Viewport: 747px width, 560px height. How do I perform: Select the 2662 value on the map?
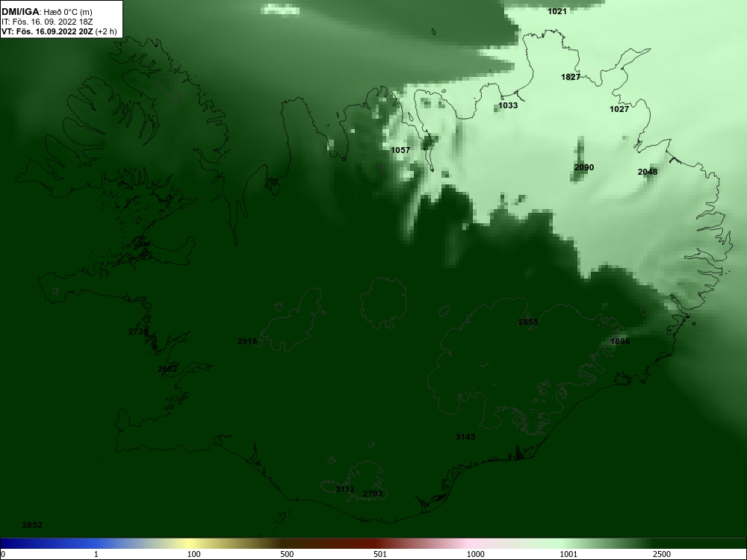[167, 370]
